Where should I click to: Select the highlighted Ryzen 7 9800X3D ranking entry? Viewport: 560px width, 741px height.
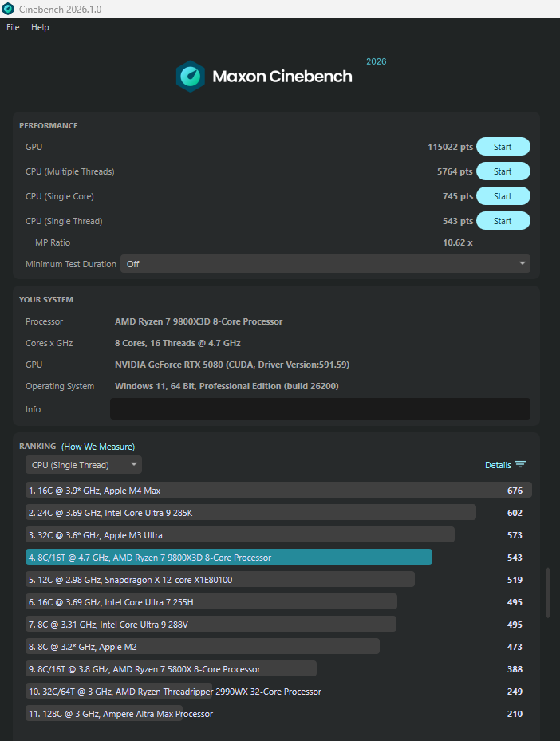pyautogui.click(x=229, y=558)
